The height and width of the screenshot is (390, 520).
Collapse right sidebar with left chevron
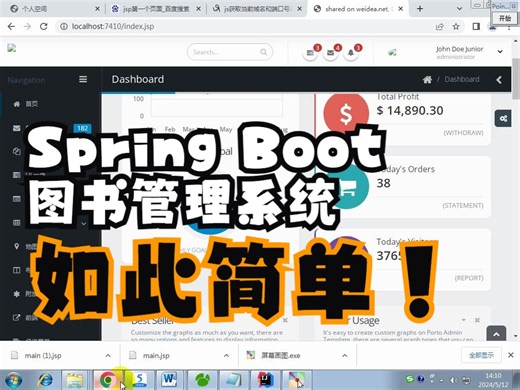coord(499,80)
